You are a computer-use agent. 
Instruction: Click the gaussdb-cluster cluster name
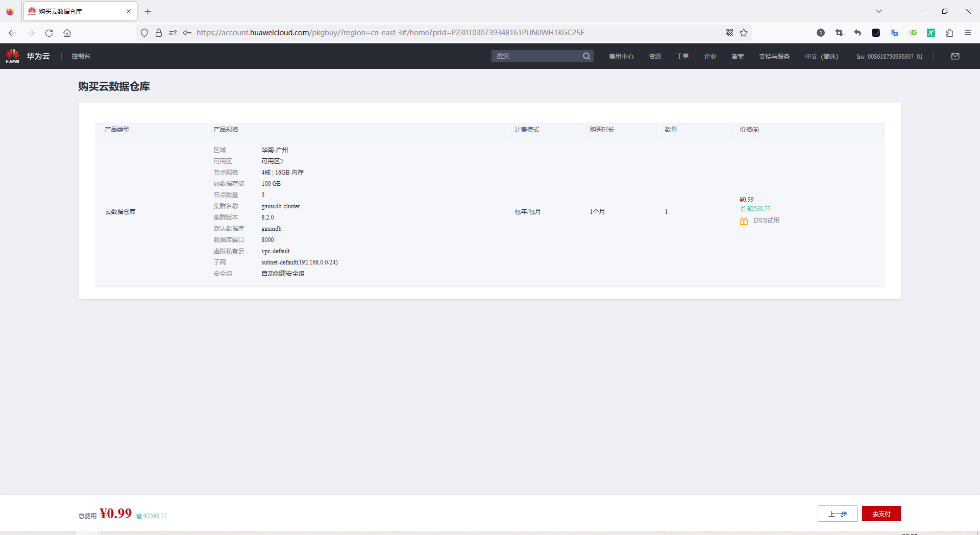click(x=281, y=206)
